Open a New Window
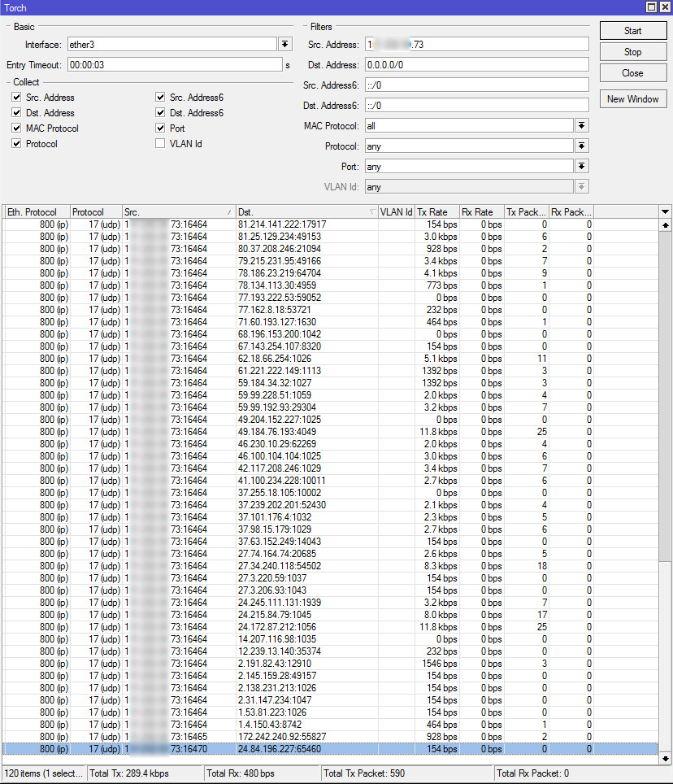The image size is (673, 784). point(632,99)
